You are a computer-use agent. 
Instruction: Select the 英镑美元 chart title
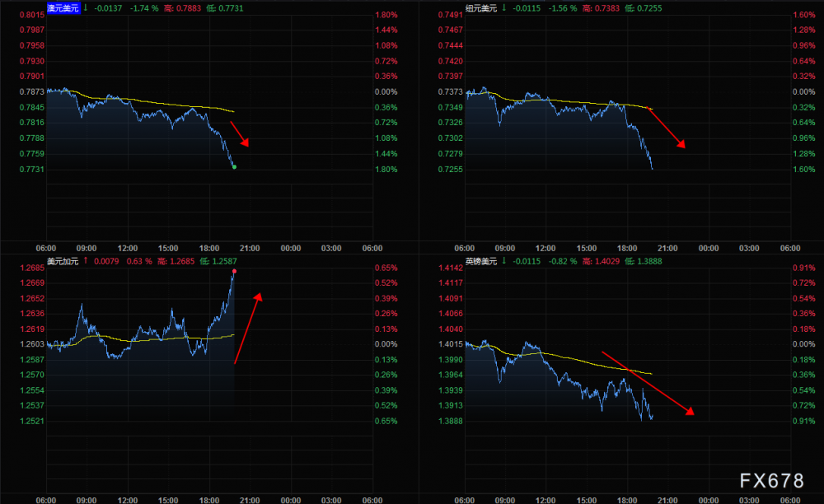click(481, 261)
